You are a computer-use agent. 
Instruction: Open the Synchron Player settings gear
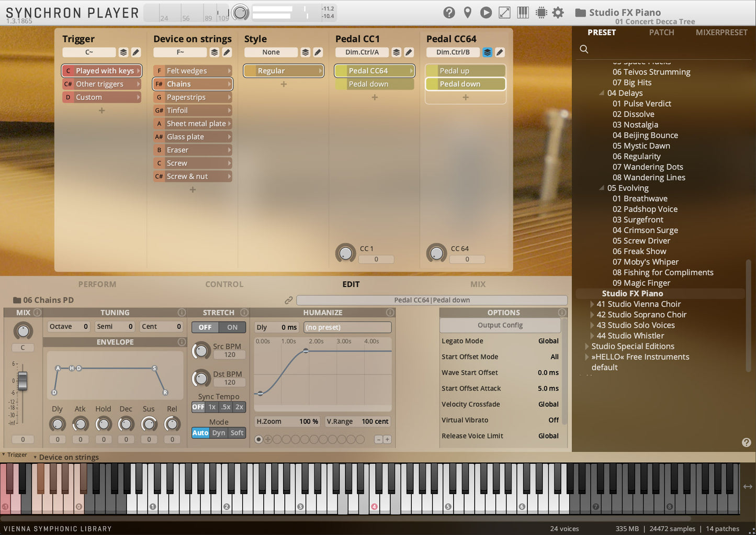click(558, 12)
